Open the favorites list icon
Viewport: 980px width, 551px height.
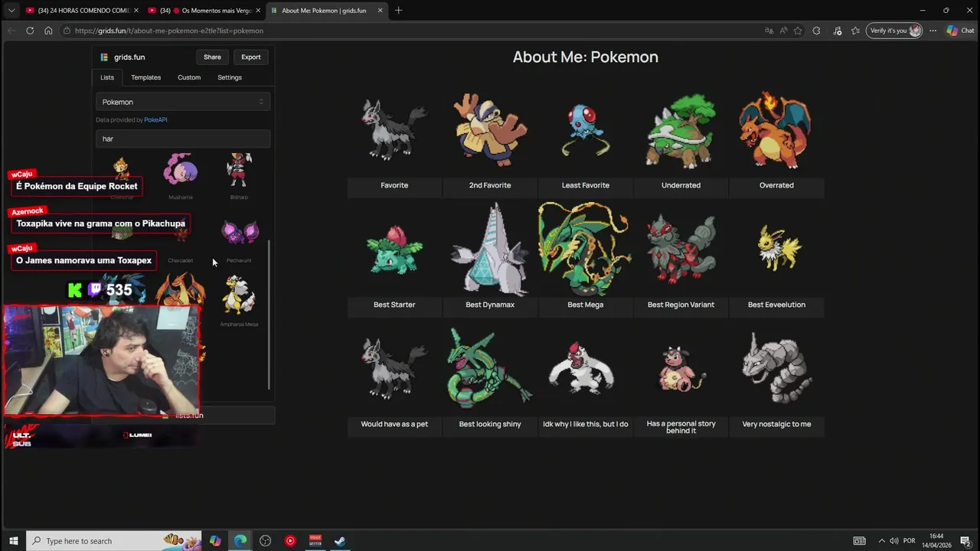click(x=855, y=31)
